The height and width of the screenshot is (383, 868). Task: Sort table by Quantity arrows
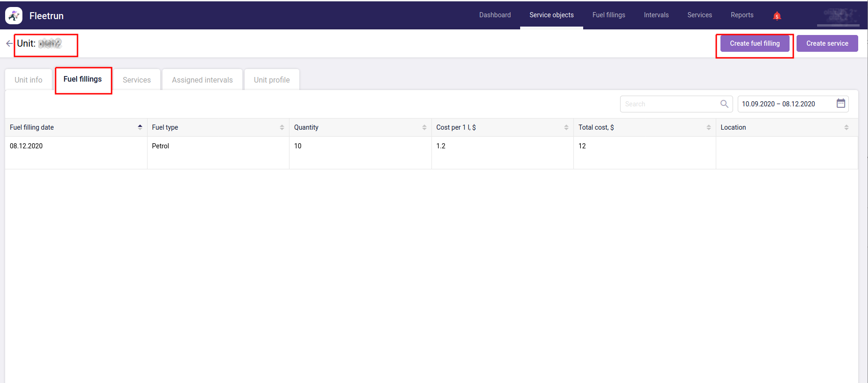click(424, 127)
